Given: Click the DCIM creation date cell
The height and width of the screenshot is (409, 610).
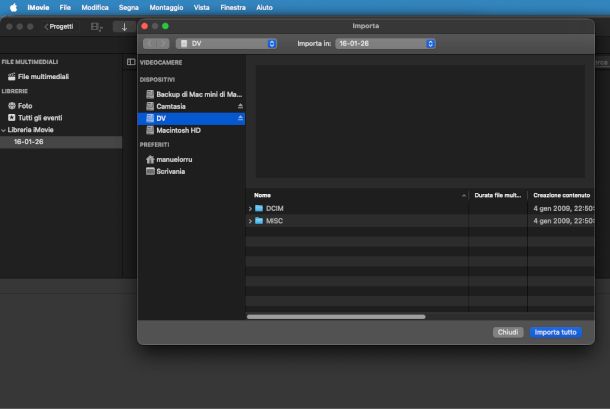Looking at the screenshot, I should point(563,209).
